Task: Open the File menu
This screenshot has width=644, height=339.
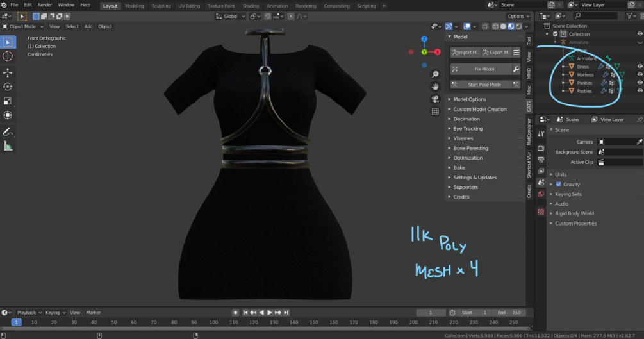Action: tap(14, 5)
